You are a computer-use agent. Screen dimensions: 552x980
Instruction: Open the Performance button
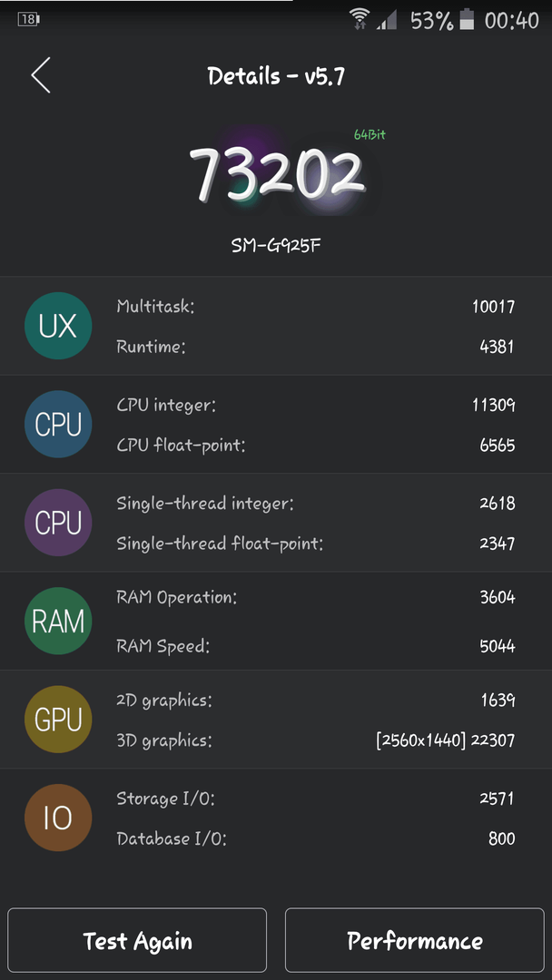(x=415, y=940)
